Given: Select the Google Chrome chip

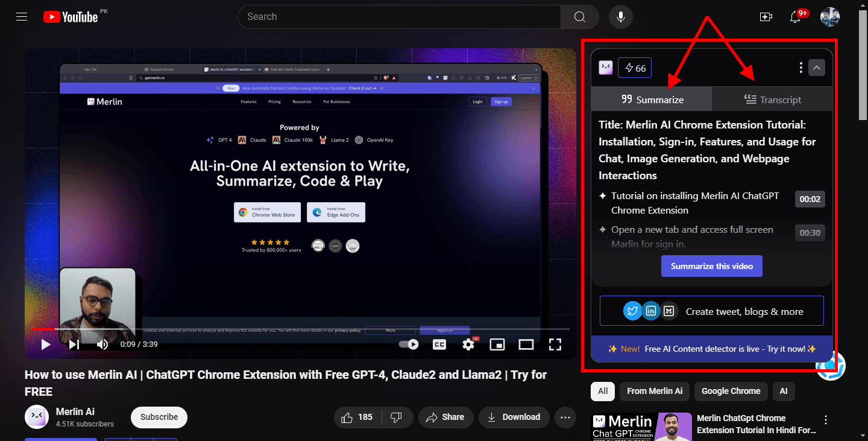Looking at the screenshot, I should (x=731, y=391).
